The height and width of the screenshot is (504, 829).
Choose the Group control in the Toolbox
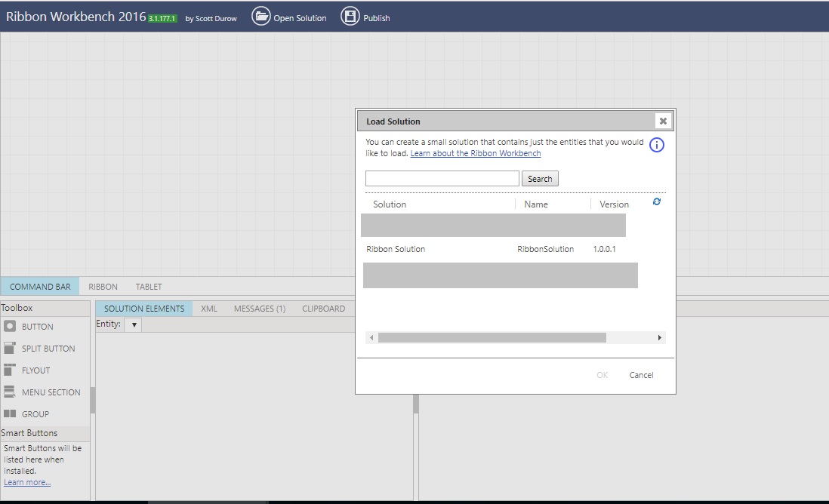(34, 413)
